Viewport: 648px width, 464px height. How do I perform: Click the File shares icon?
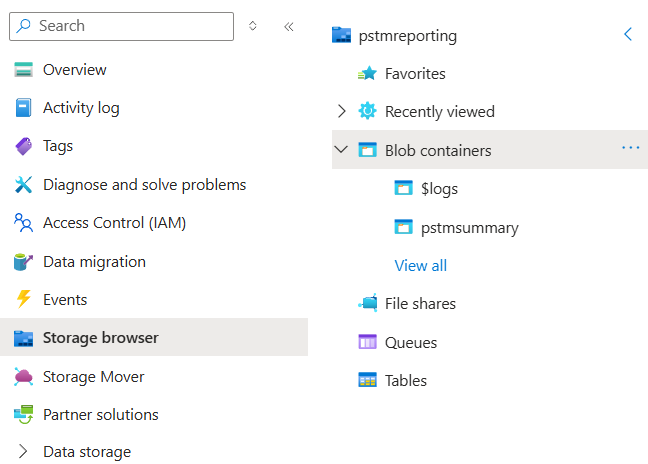[367, 303]
